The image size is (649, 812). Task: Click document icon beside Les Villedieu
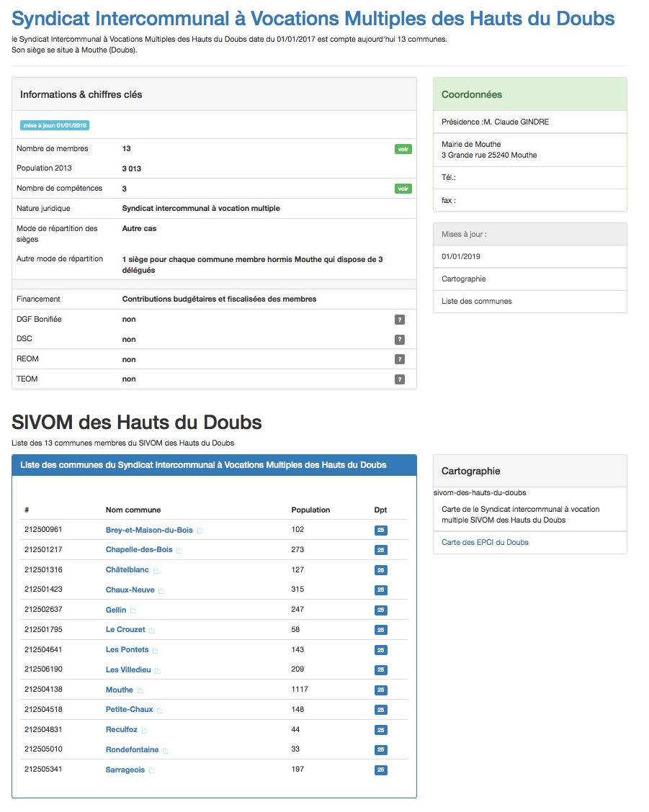click(158, 671)
